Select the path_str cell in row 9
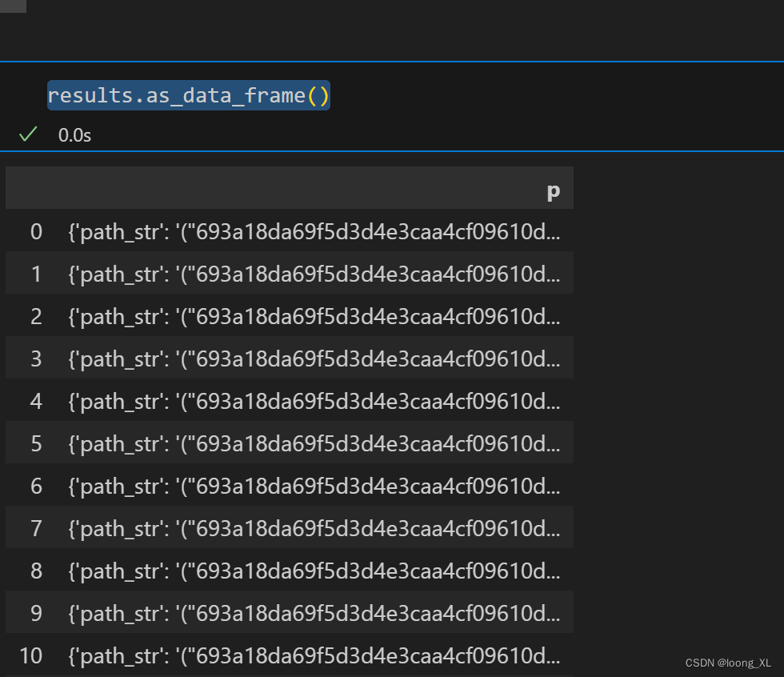 point(314,614)
